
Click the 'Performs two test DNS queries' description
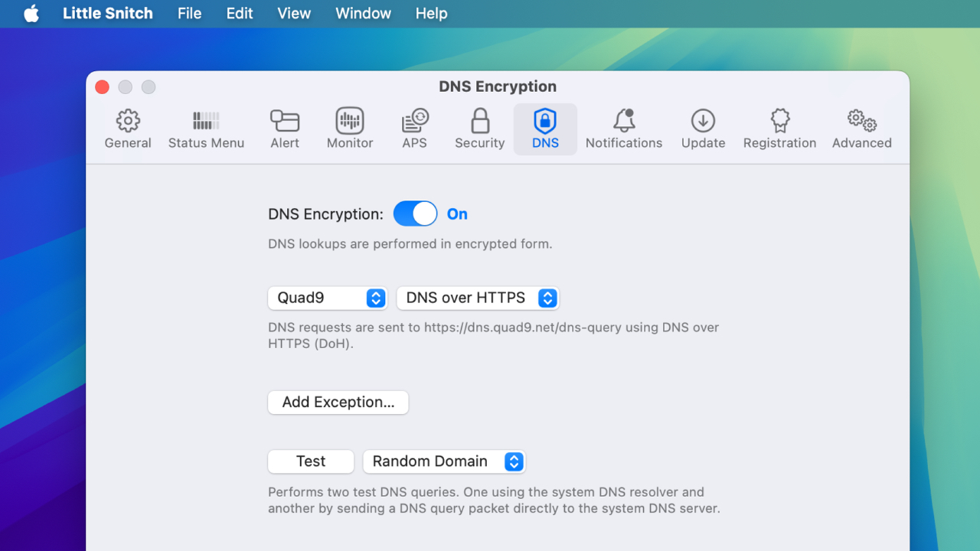(x=494, y=500)
